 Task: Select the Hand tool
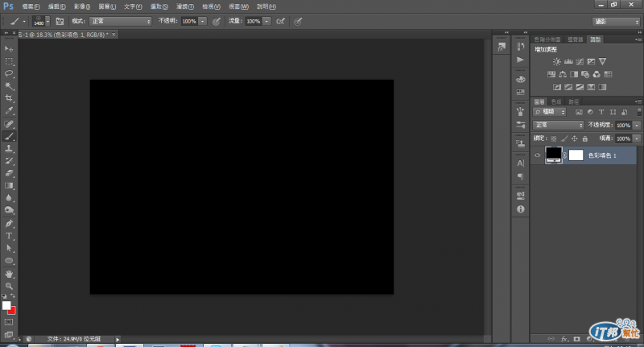tap(9, 274)
